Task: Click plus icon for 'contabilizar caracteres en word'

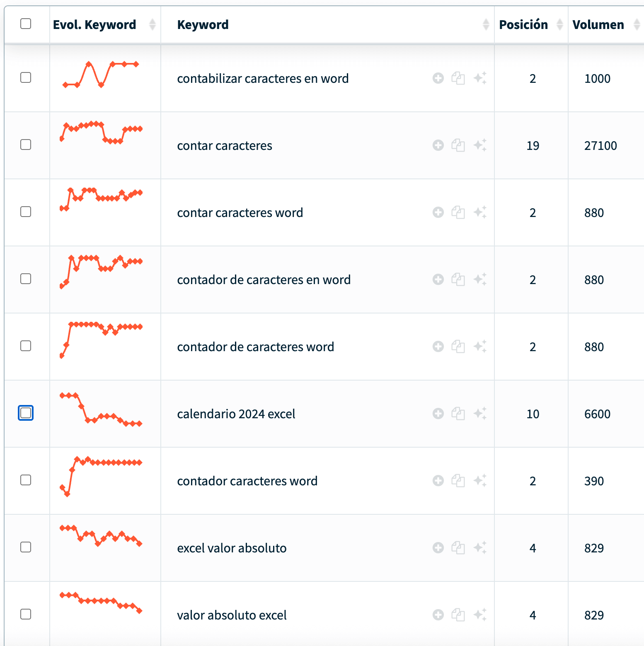Action: [438, 78]
